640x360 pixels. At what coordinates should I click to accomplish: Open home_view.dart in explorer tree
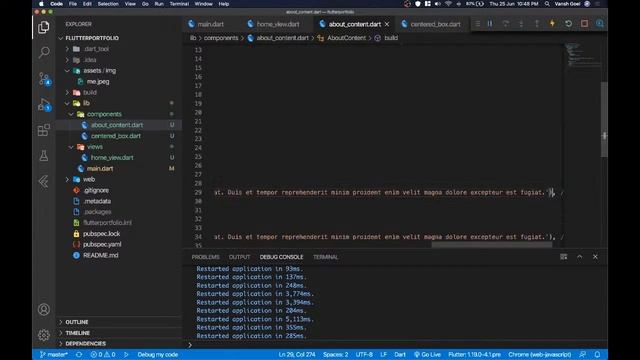tap(112, 158)
